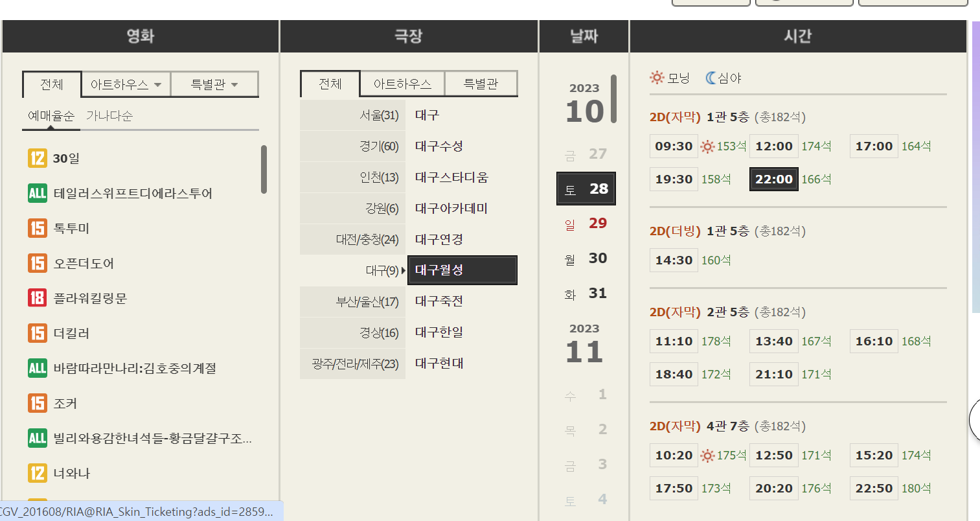Choose the 14:30 dubbed showtime

coord(674,260)
